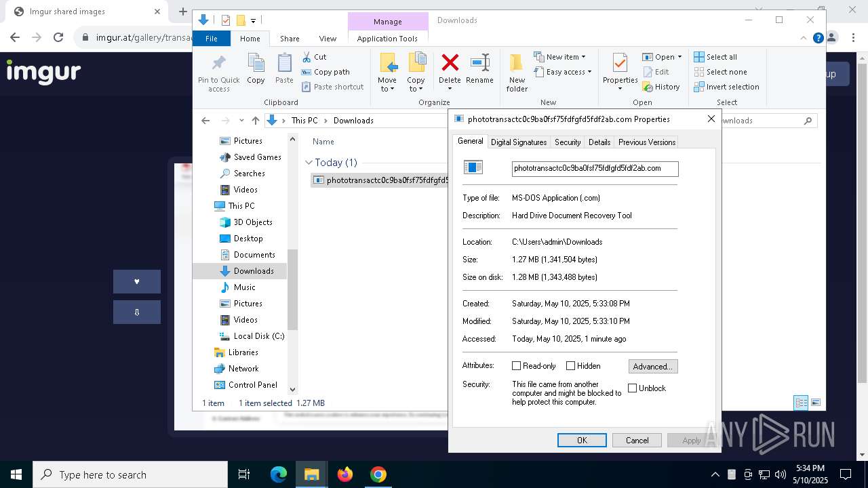Tick the Hidden attribute checkbox

tap(570, 366)
